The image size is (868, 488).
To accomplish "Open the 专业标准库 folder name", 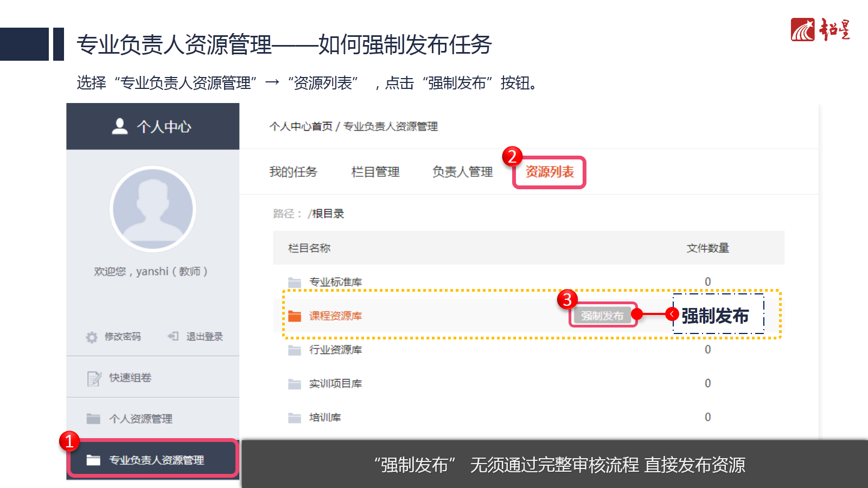I will (x=335, y=282).
